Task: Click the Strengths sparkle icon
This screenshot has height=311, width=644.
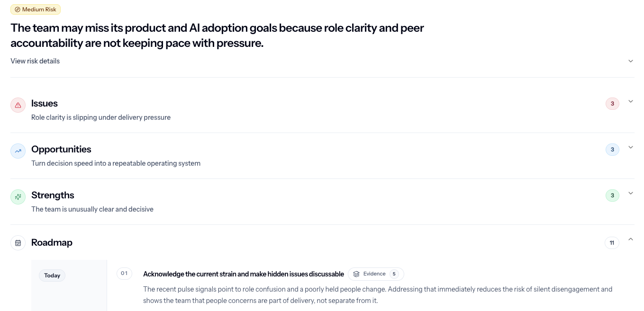Action: point(18,197)
